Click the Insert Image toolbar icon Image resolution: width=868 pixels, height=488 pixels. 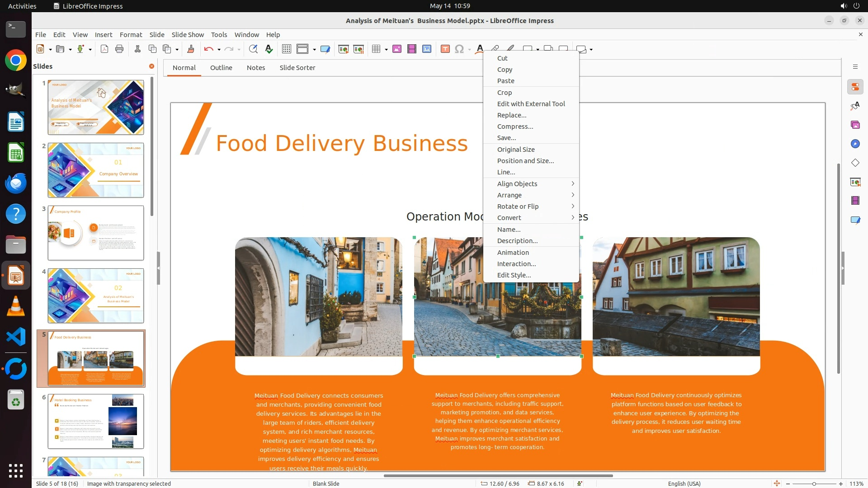tap(397, 49)
